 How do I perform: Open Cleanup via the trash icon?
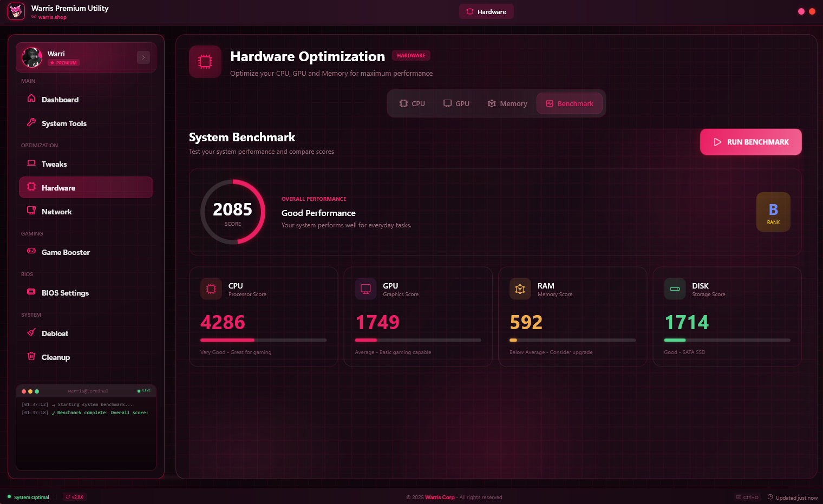pos(31,357)
